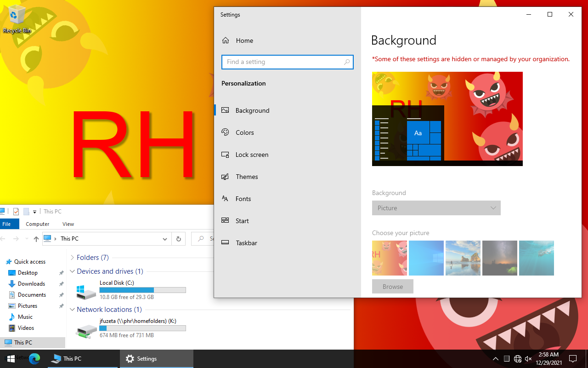Launch Microsoft Edge from taskbar
588x368 pixels.
35,359
